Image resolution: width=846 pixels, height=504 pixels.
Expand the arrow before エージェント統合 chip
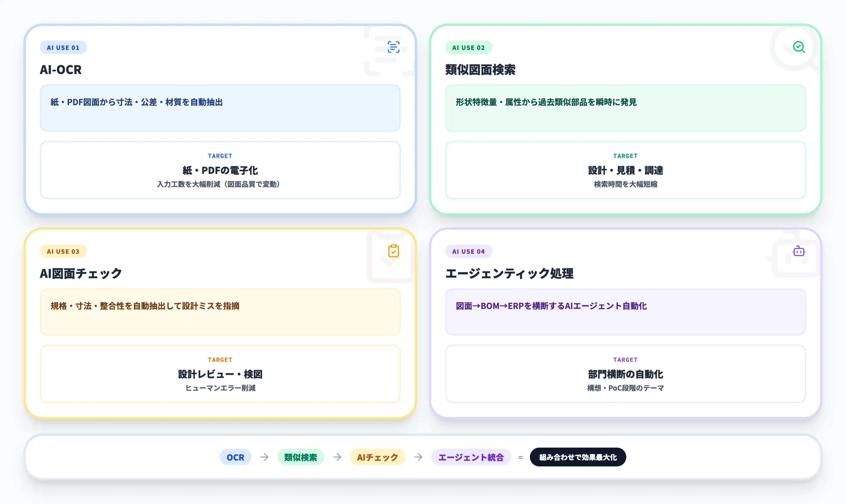pos(418,457)
